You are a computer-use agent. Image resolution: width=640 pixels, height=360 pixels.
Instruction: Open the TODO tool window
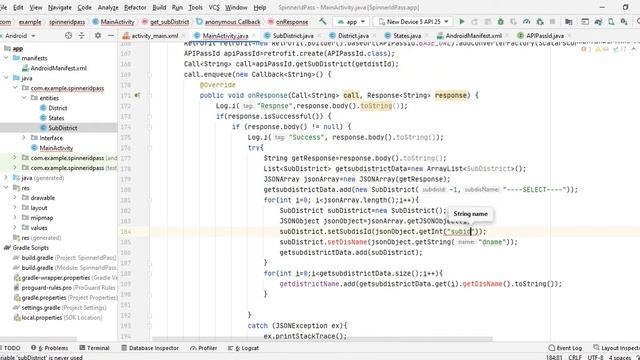coord(11,348)
